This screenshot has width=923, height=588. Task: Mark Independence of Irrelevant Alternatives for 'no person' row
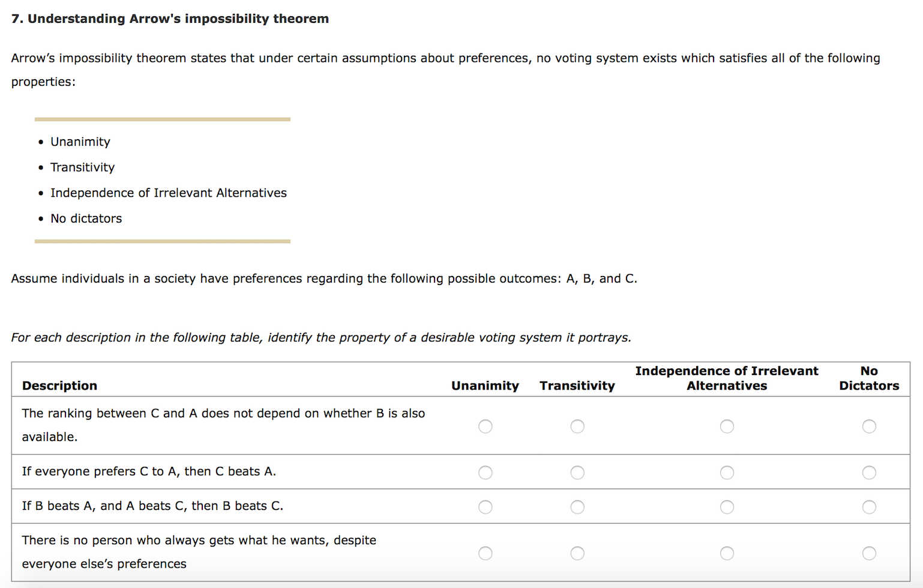(727, 553)
